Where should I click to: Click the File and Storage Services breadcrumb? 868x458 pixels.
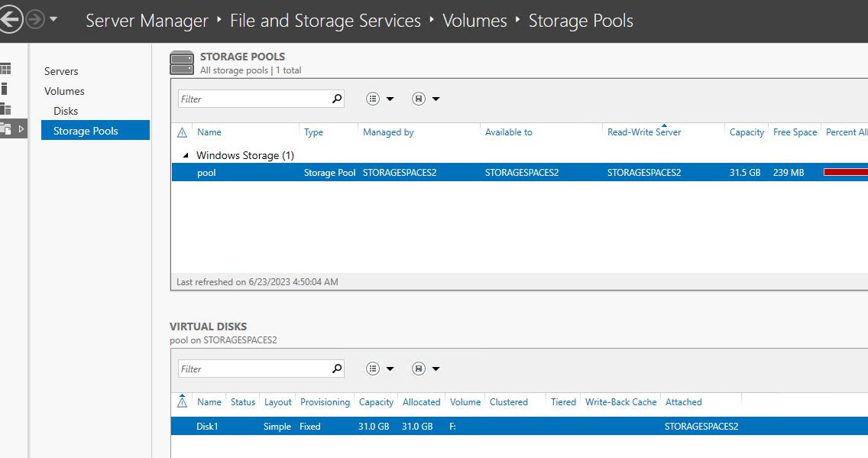325,21
